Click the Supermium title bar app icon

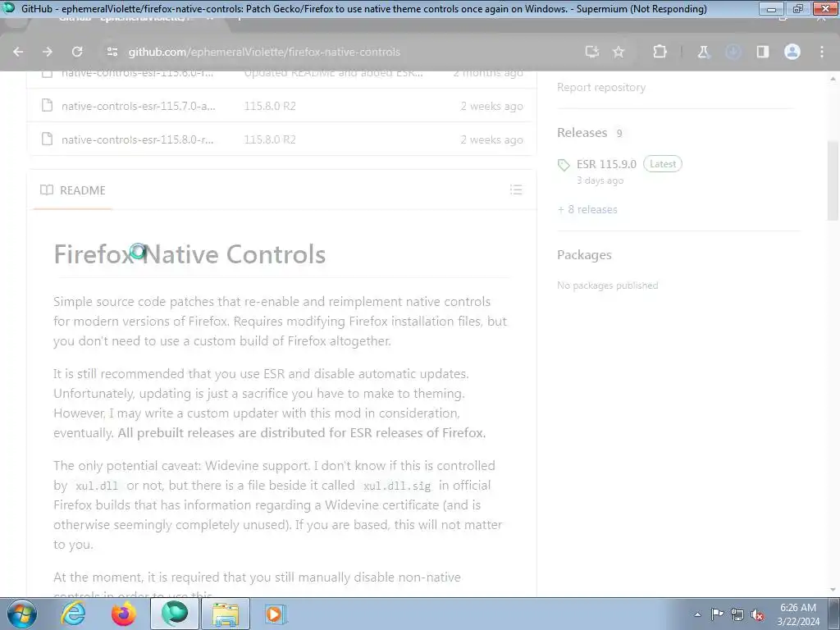point(8,8)
